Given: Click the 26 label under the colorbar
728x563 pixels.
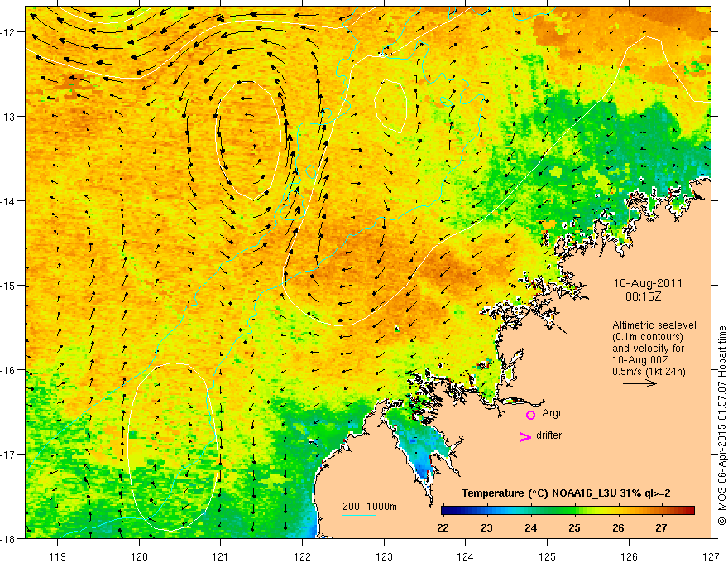Looking at the screenshot, I should [618, 528].
